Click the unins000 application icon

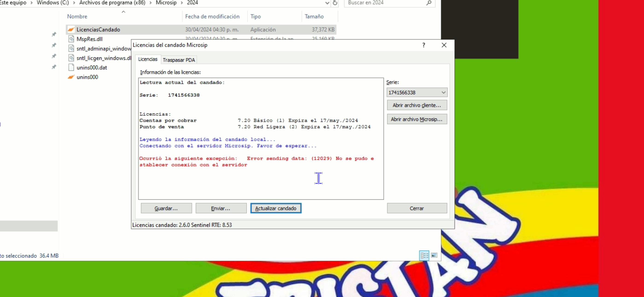pyautogui.click(x=71, y=77)
